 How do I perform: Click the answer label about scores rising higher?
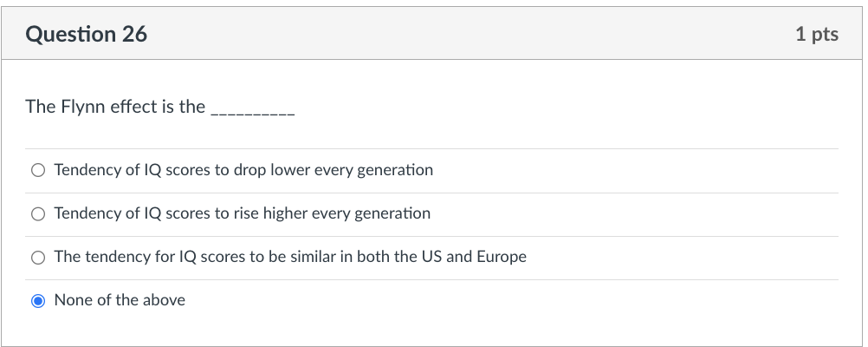tap(242, 213)
